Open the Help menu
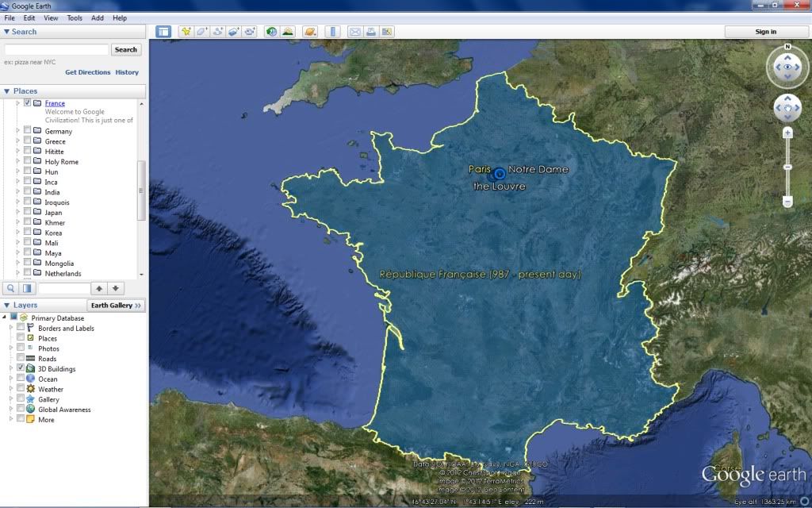The width and height of the screenshot is (812, 508). click(x=120, y=17)
